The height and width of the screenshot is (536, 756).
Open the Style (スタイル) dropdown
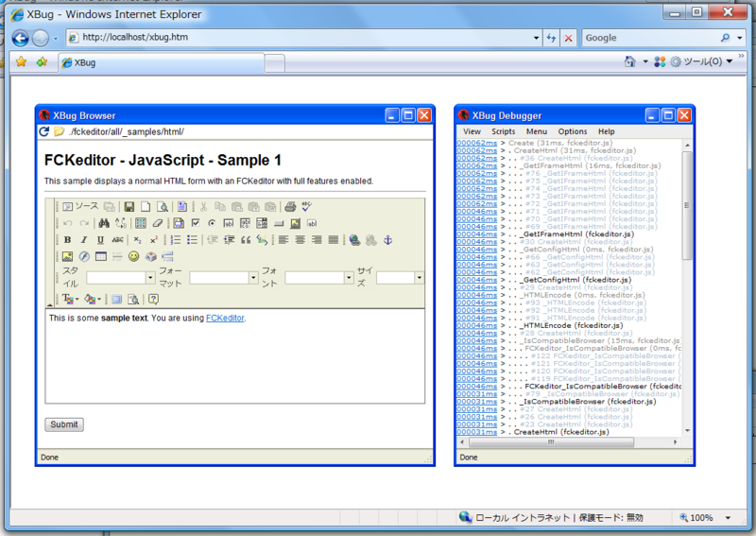(x=150, y=278)
